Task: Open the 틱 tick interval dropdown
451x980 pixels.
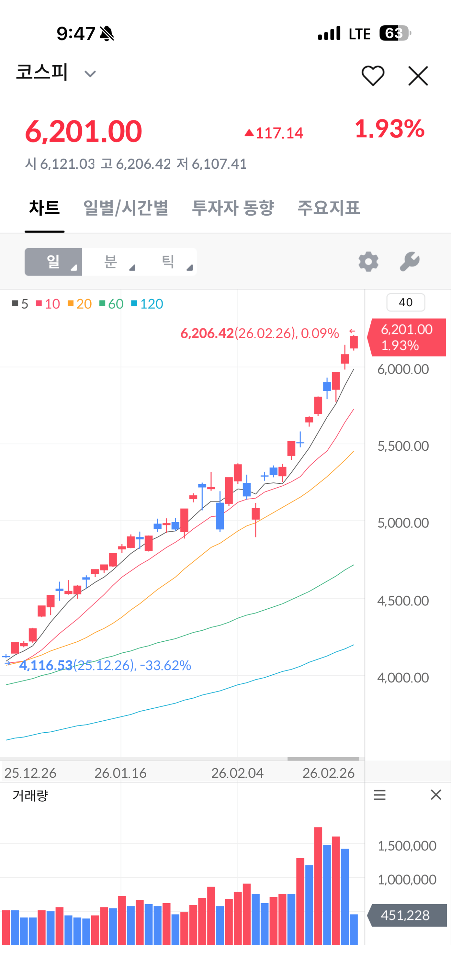Action: click(x=168, y=262)
